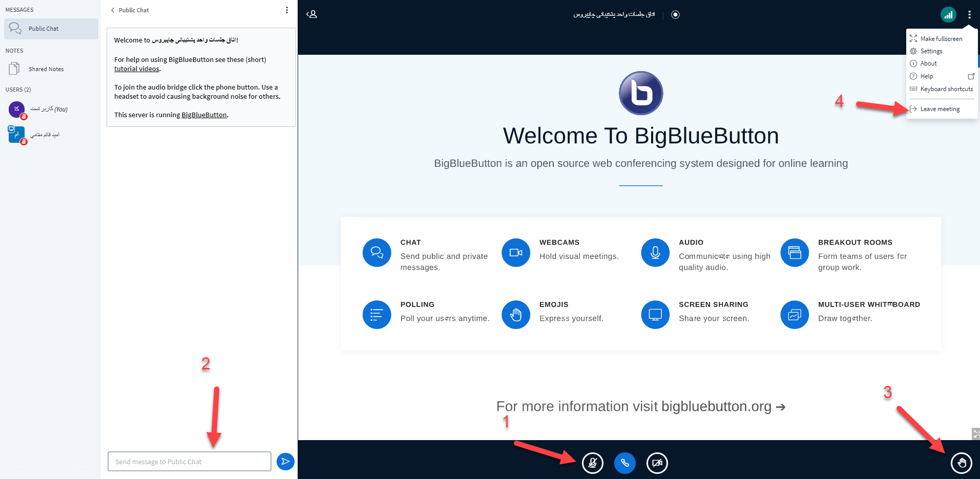Click the MESSAGES heading in the sidebar

click(19, 10)
